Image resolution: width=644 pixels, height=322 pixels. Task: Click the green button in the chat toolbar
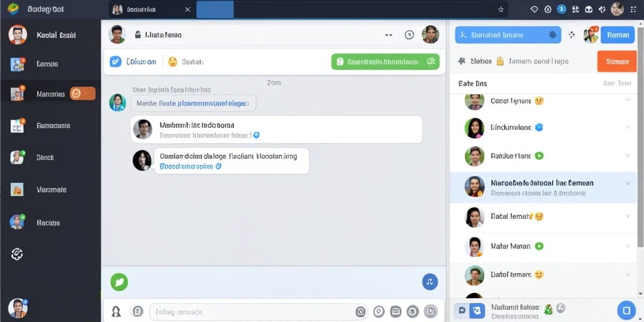pos(386,62)
